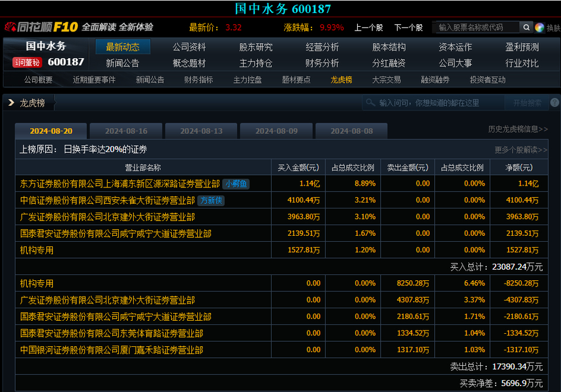Open the 行业对比 menu

tap(522, 63)
